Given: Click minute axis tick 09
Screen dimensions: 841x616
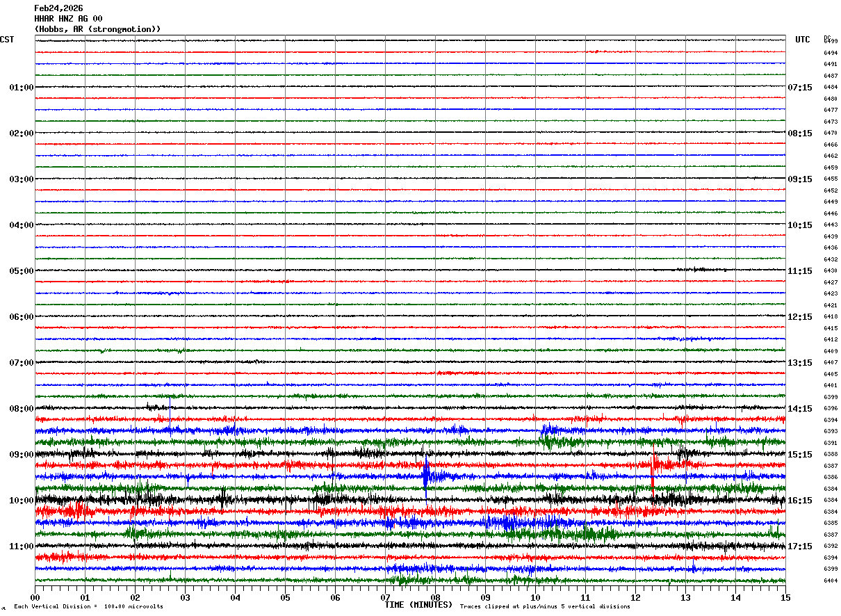Looking at the screenshot, I should point(485,597).
